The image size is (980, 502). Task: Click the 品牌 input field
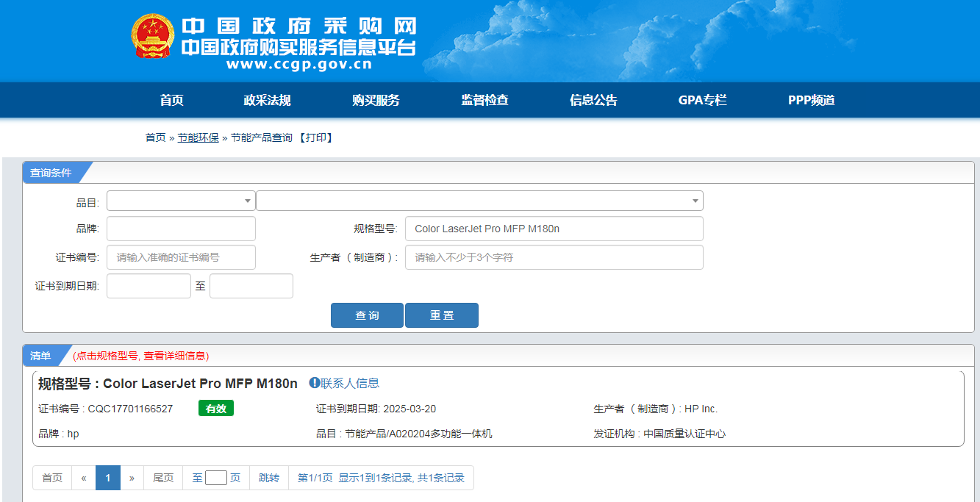point(181,229)
